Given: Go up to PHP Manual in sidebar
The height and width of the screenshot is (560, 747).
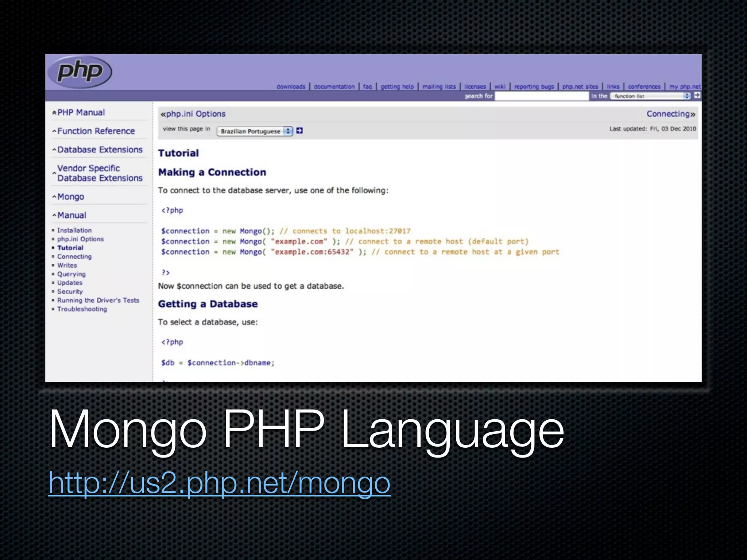Looking at the screenshot, I should pyautogui.click(x=81, y=112).
